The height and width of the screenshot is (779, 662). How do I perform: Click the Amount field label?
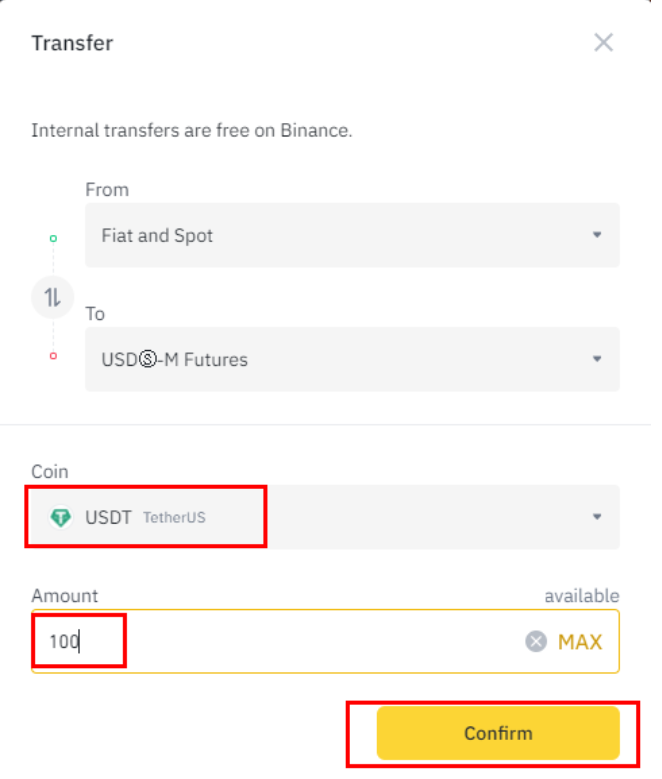point(65,596)
